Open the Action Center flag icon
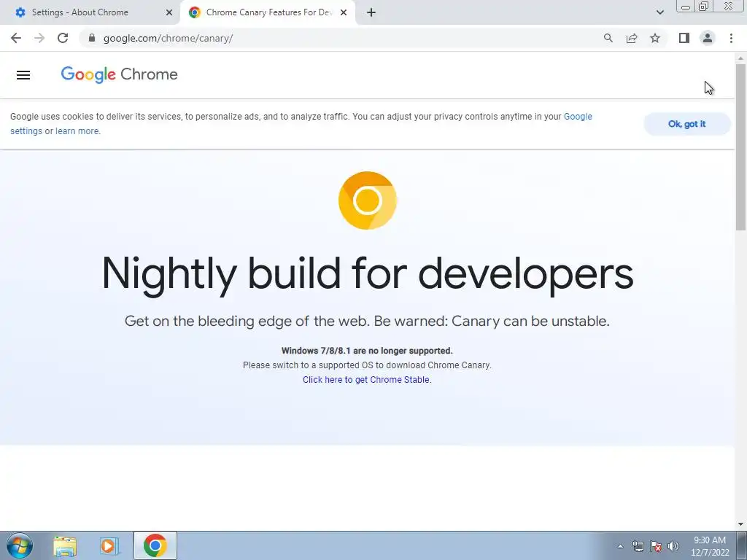 (656, 546)
